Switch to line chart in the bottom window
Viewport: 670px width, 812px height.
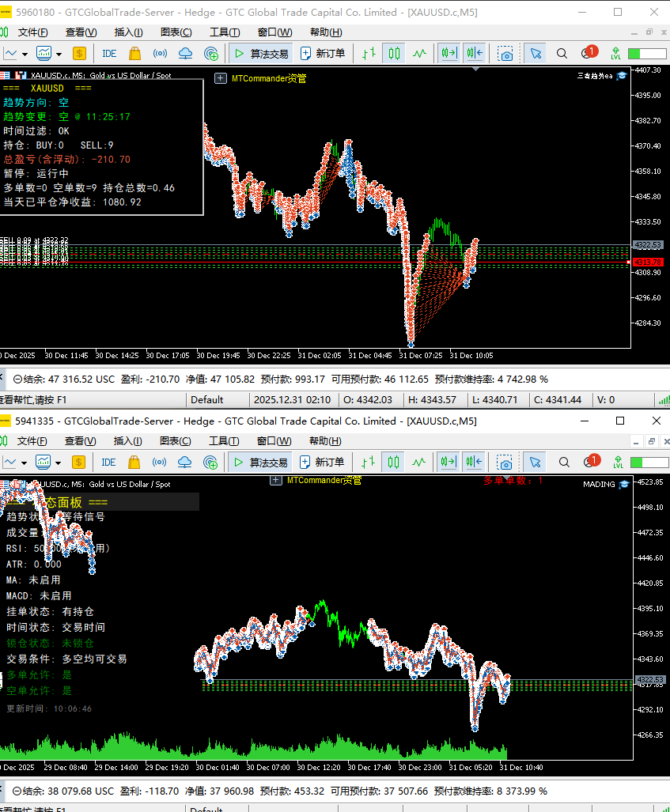pyautogui.click(x=419, y=462)
